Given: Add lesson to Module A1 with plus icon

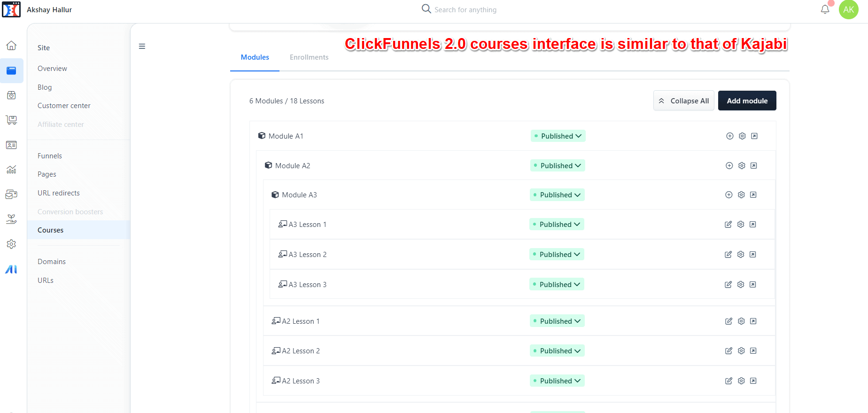Looking at the screenshot, I should coord(730,136).
